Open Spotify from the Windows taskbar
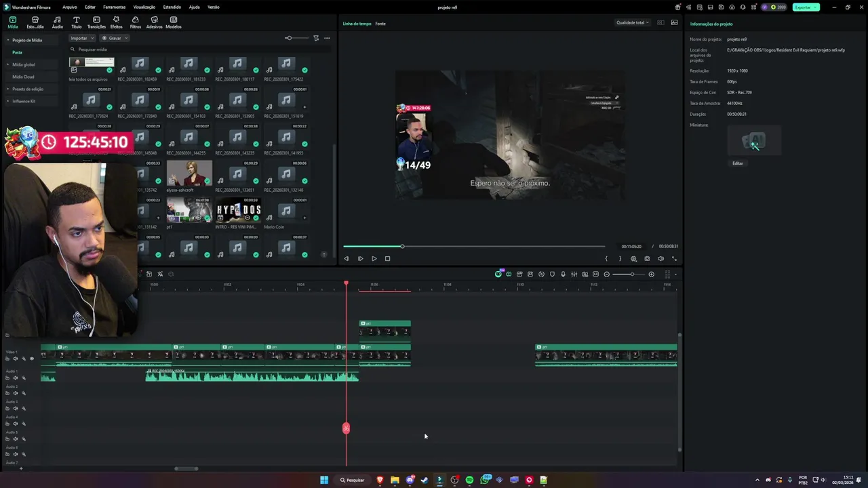The image size is (868, 488). tap(469, 480)
